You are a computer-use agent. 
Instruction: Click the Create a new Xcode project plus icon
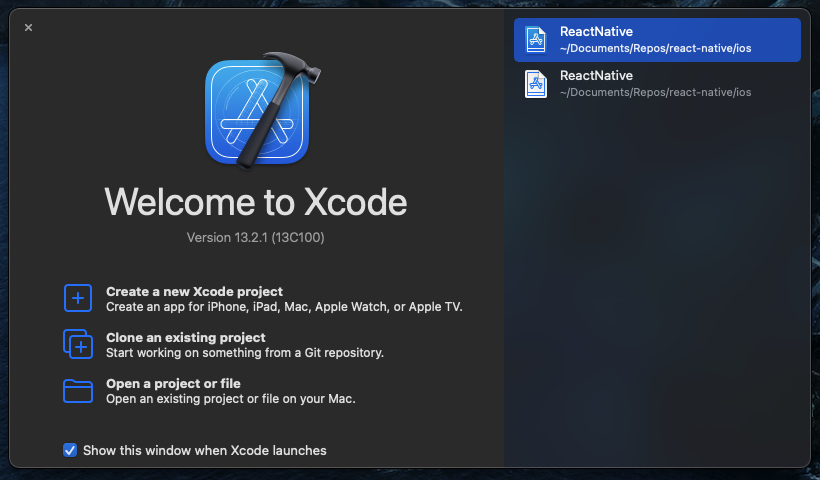78,298
